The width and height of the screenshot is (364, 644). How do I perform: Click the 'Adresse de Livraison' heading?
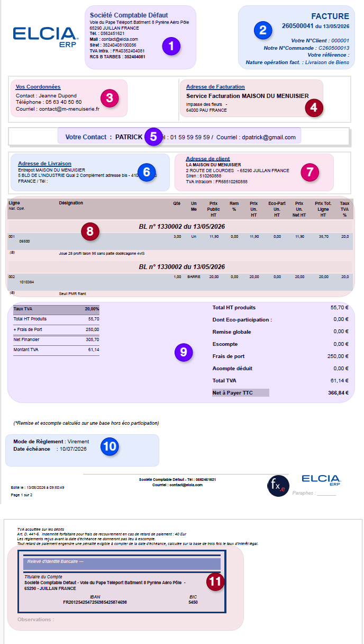pyautogui.click(x=44, y=164)
